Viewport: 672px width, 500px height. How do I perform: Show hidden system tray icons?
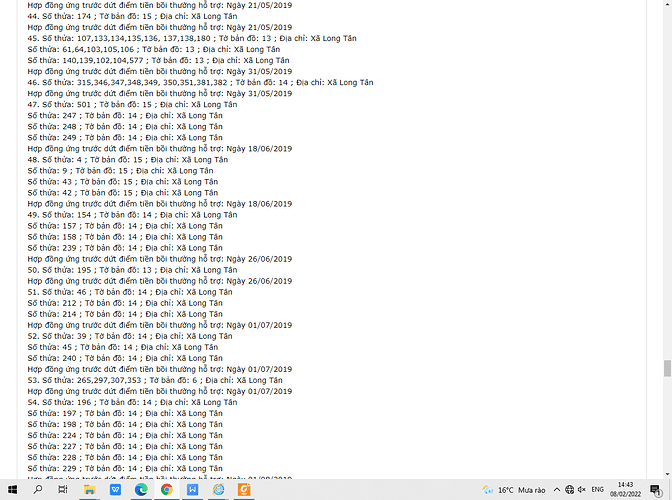(556, 490)
